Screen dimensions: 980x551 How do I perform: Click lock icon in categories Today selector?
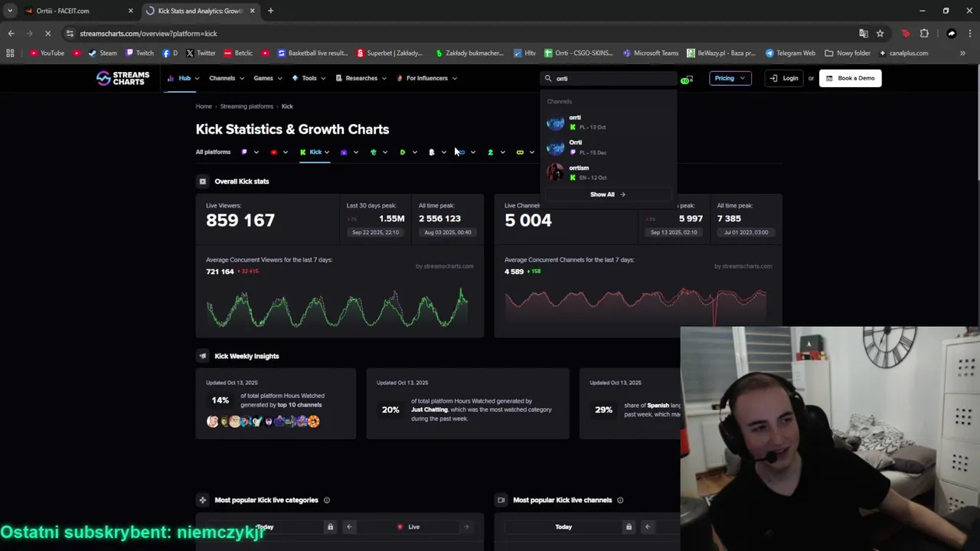330,527
